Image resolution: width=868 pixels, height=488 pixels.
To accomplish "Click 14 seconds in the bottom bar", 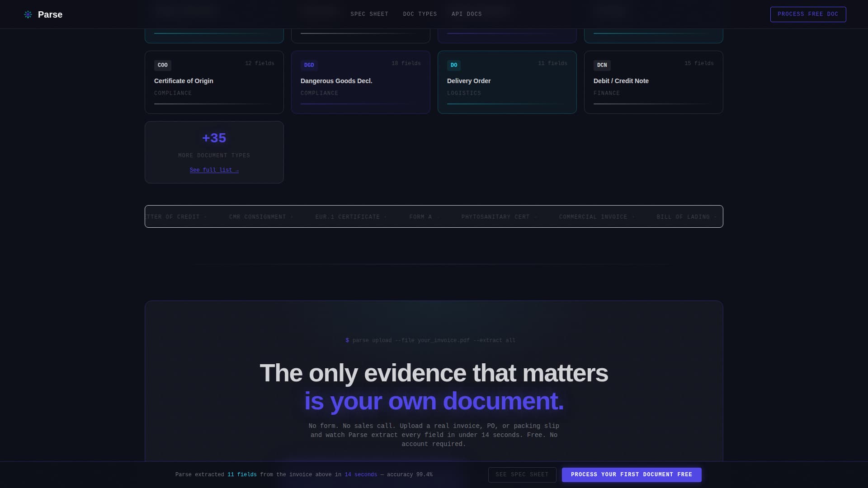I will tap(361, 474).
